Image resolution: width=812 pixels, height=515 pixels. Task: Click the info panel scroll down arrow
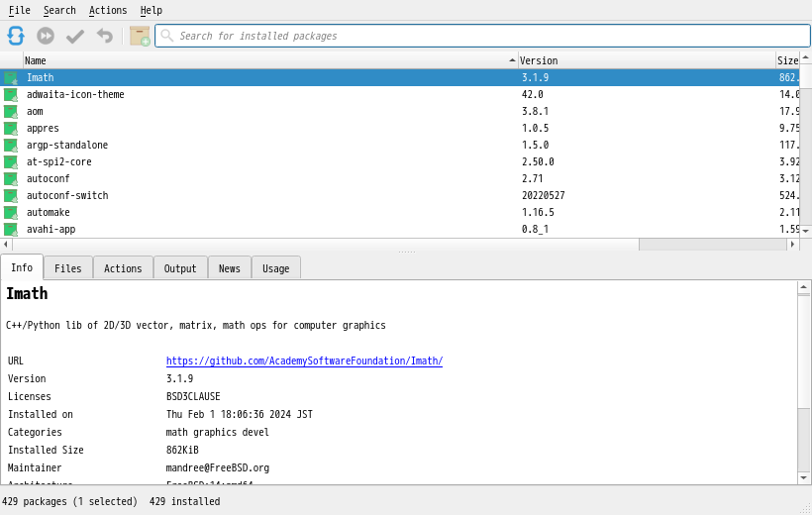pos(804,477)
